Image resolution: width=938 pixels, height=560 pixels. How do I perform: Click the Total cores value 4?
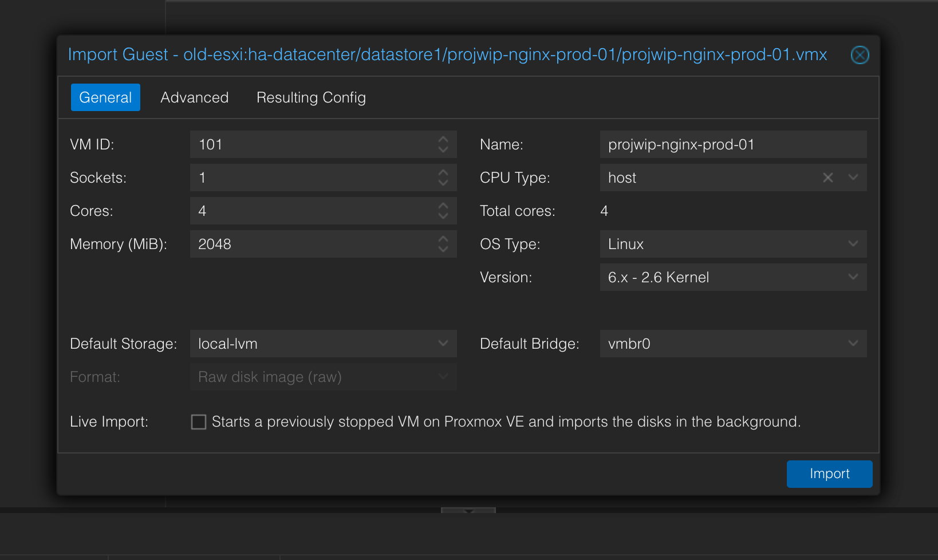(604, 211)
